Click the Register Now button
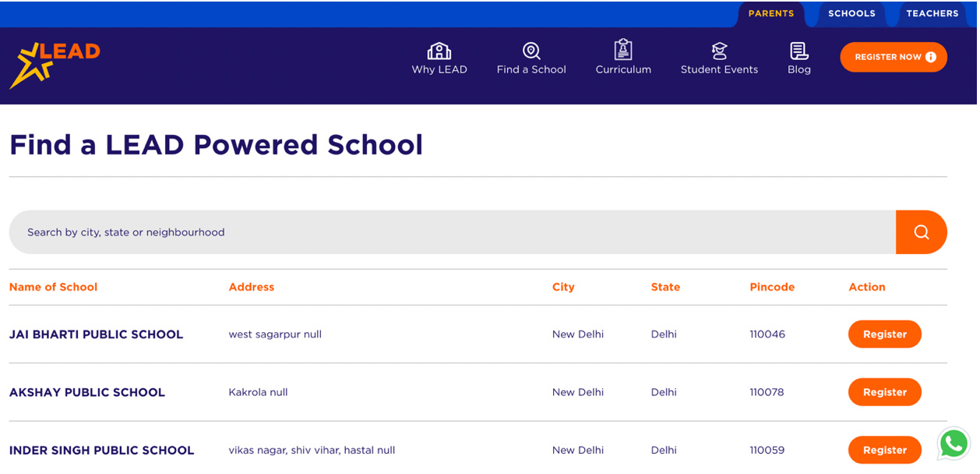980x474 pixels. 894,57
